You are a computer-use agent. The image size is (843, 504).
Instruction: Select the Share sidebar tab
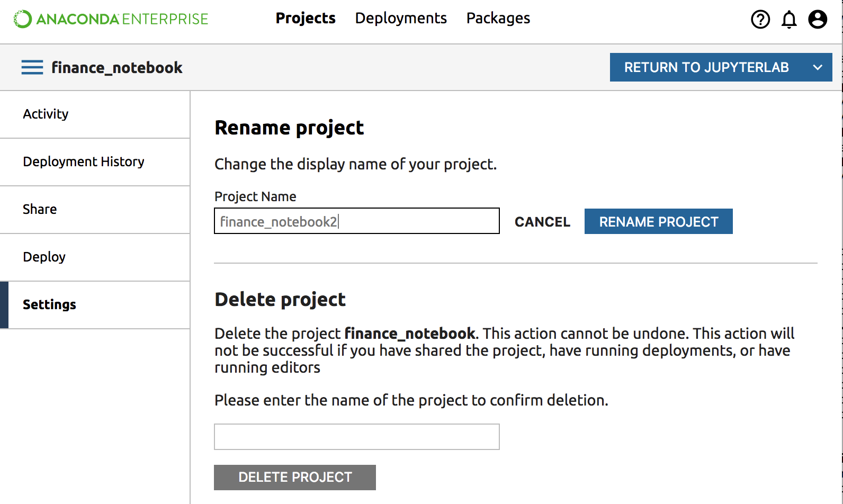[x=95, y=210]
